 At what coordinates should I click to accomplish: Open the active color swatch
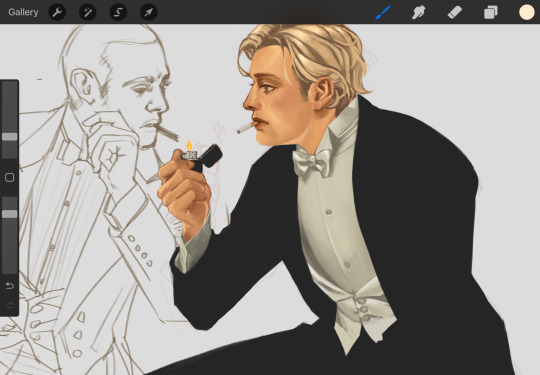click(527, 12)
